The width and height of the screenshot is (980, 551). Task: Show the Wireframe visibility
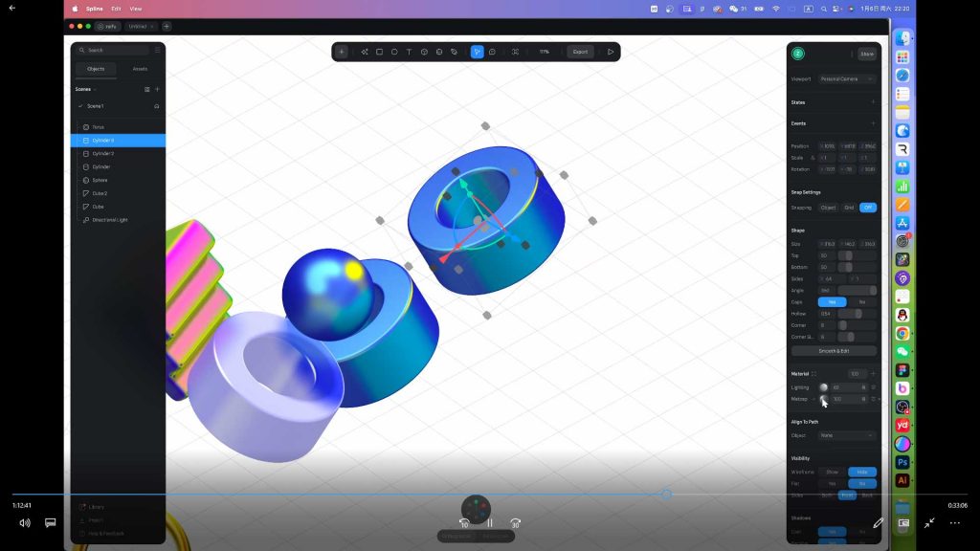tap(832, 472)
